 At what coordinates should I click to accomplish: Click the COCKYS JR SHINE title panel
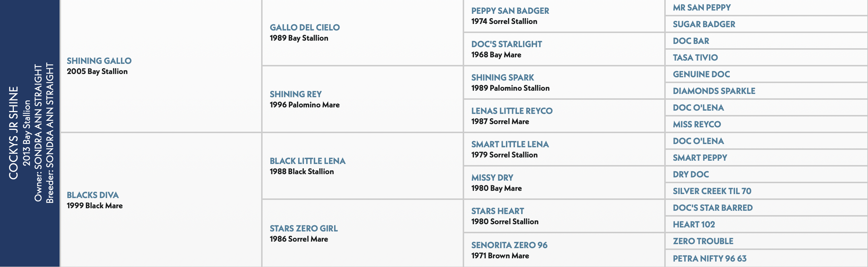[30, 133]
